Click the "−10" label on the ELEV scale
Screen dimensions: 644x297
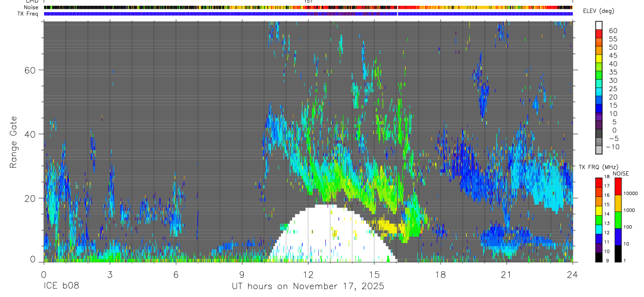[612, 147]
